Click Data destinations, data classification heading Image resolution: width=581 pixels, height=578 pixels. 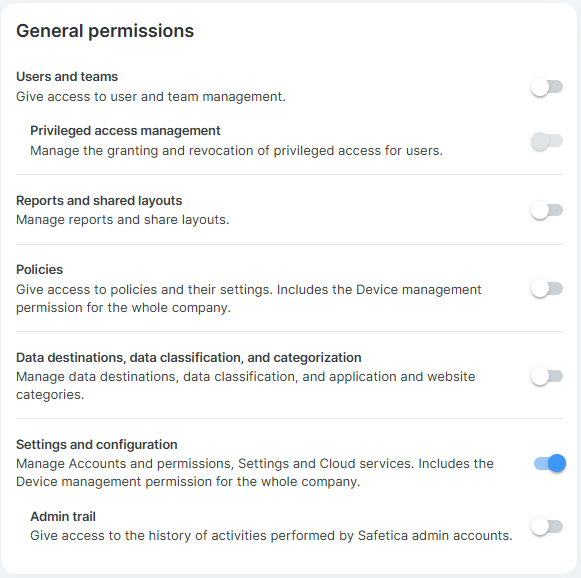click(189, 358)
